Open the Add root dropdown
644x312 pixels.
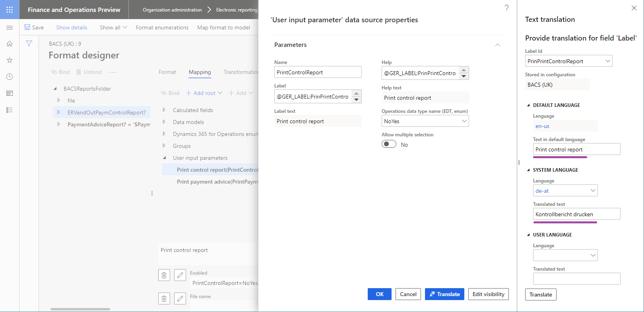(204, 93)
